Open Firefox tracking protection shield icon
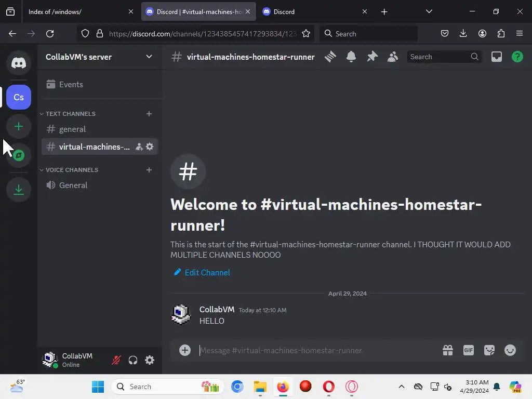This screenshot has width=532, height=399. (x=85, y=34)
